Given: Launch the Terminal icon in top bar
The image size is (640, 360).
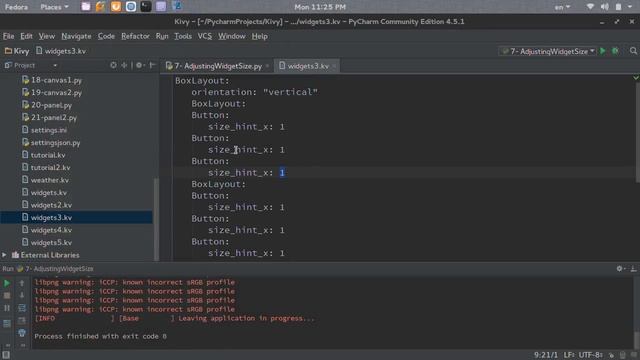Looking at the screenshot, I should coord(146,7).
